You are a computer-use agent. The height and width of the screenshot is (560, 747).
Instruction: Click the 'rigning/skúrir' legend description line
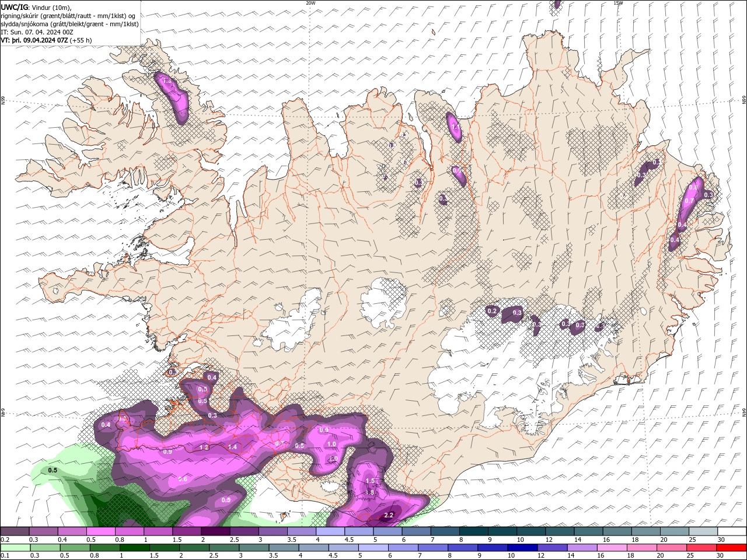coord(68,16)
